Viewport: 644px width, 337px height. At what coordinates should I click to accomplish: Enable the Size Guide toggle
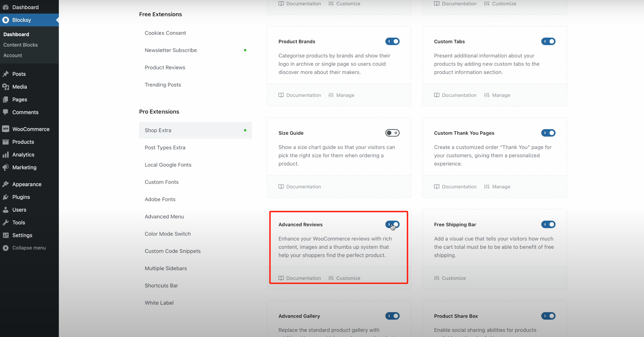(x=392, y=133)
